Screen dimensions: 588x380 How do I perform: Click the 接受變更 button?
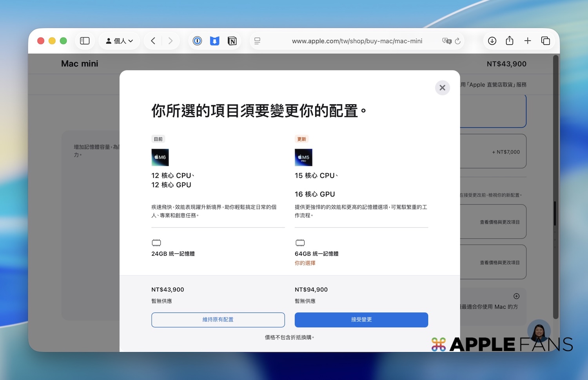[x=361, y=320]
